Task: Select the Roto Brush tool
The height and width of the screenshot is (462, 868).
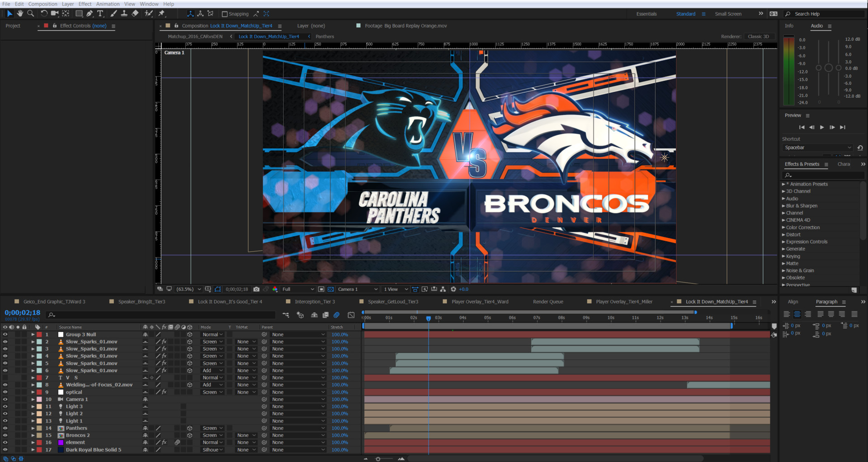Action: [x=148, y=14]
